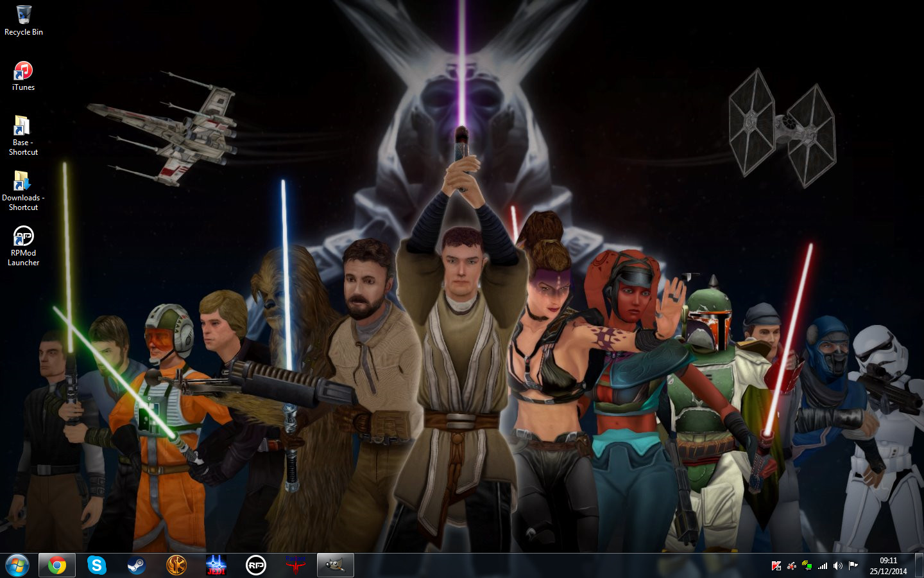Open the Recycle Bin desktop icon
The width and height of the screenshot is (924, 578).
click(x=24, y=21)
